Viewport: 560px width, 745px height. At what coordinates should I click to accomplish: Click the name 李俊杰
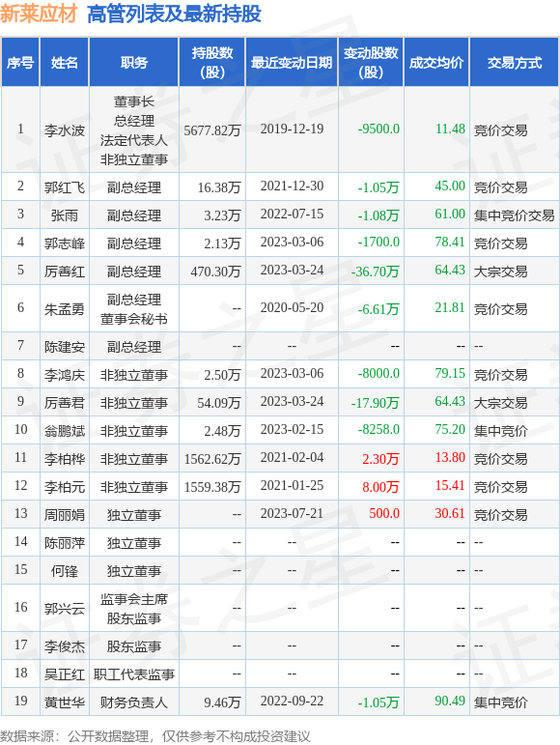(65, 646)
